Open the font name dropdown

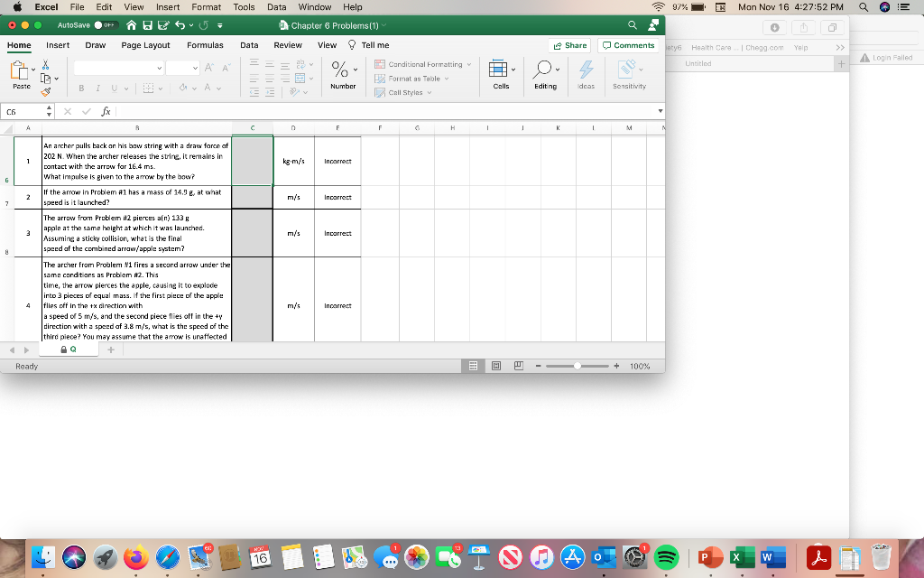[159, 69]
